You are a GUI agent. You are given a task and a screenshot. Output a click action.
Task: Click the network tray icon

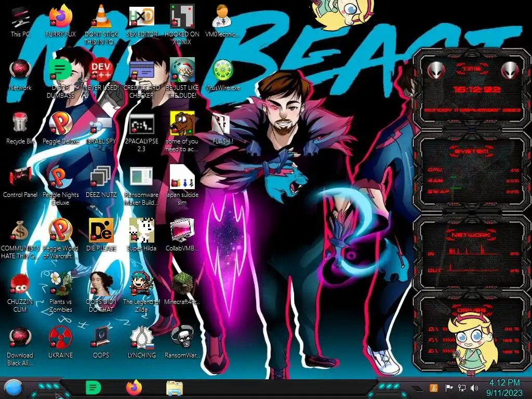pyautogui.click(x=462, y=388)
